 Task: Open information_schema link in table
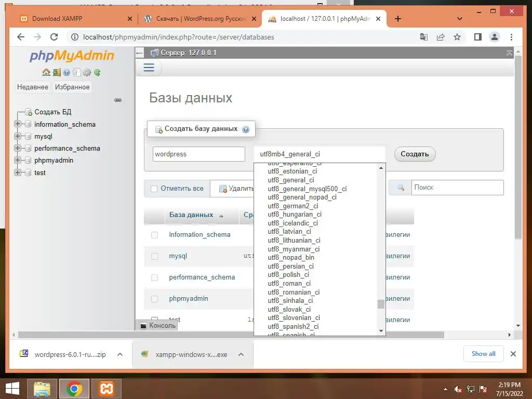199,234
